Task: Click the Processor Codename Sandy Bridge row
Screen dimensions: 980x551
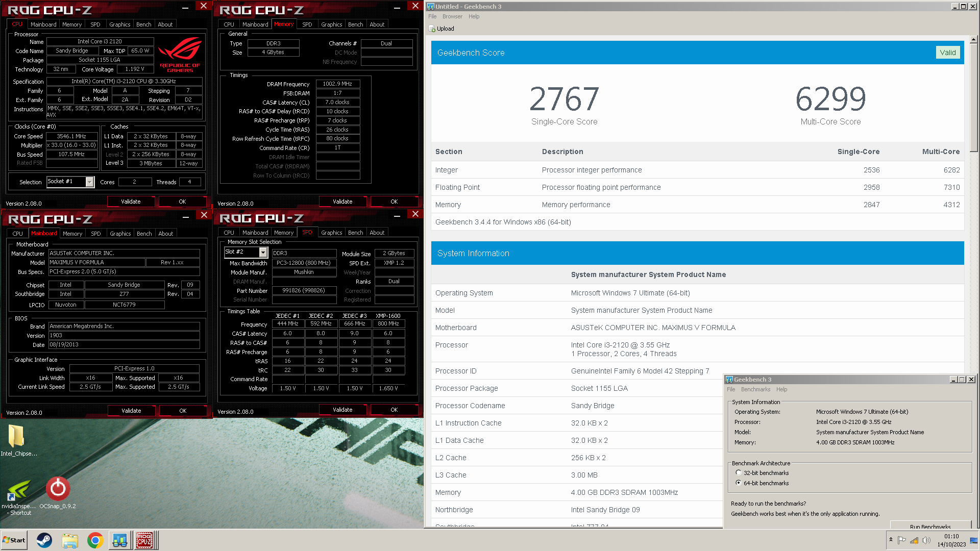Action: pos(577,406)
